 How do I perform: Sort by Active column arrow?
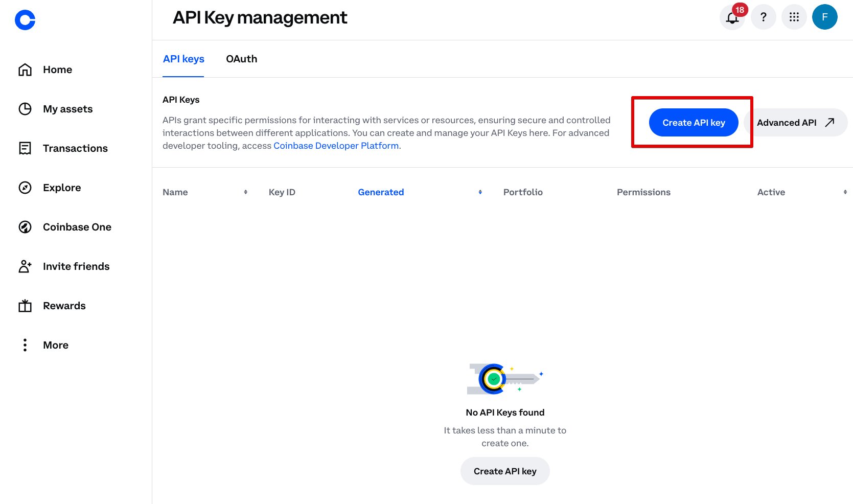pos(845,192)
